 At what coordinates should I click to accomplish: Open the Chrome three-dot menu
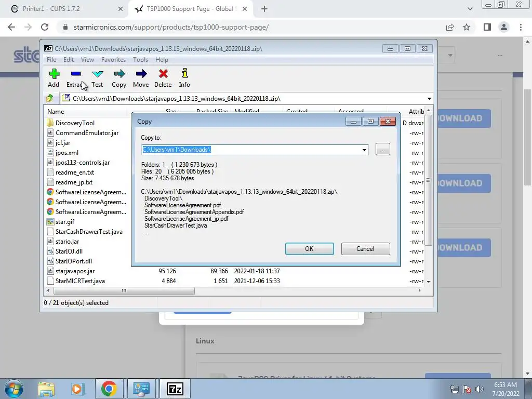521,27
